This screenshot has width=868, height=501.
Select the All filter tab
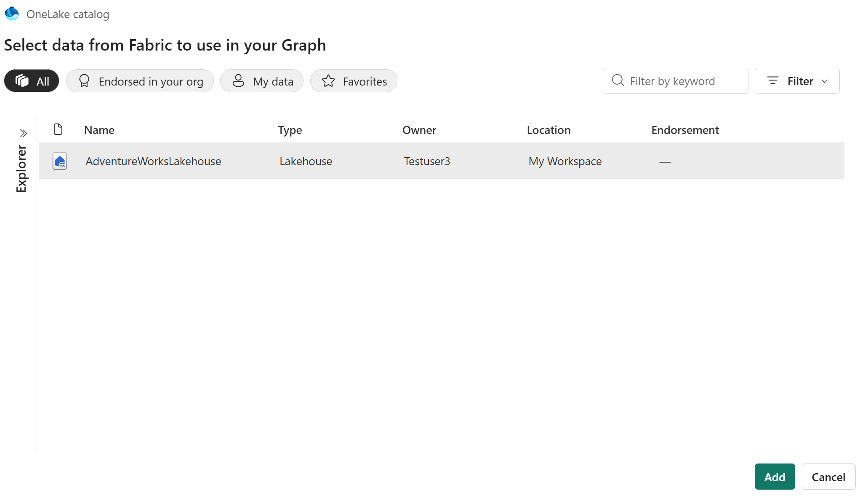(x=32, y=81)
